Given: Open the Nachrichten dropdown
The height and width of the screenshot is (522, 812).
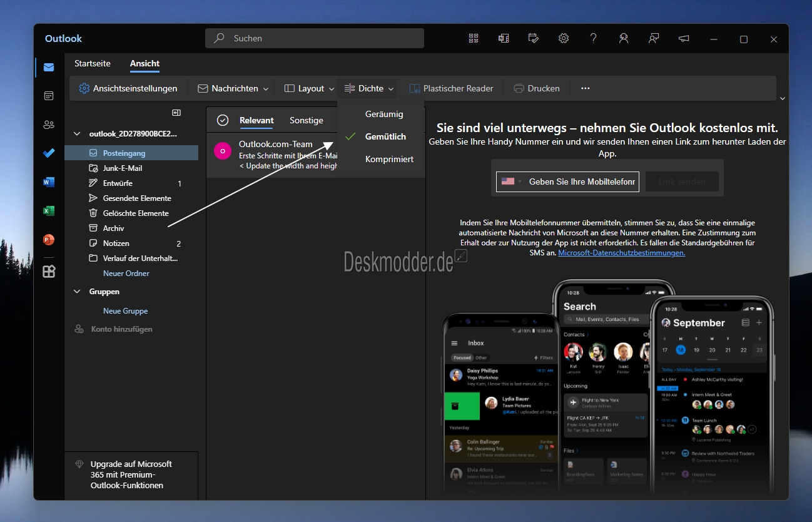Looking at the screenshot, I should pyautogui.click(x=233, y=88).
